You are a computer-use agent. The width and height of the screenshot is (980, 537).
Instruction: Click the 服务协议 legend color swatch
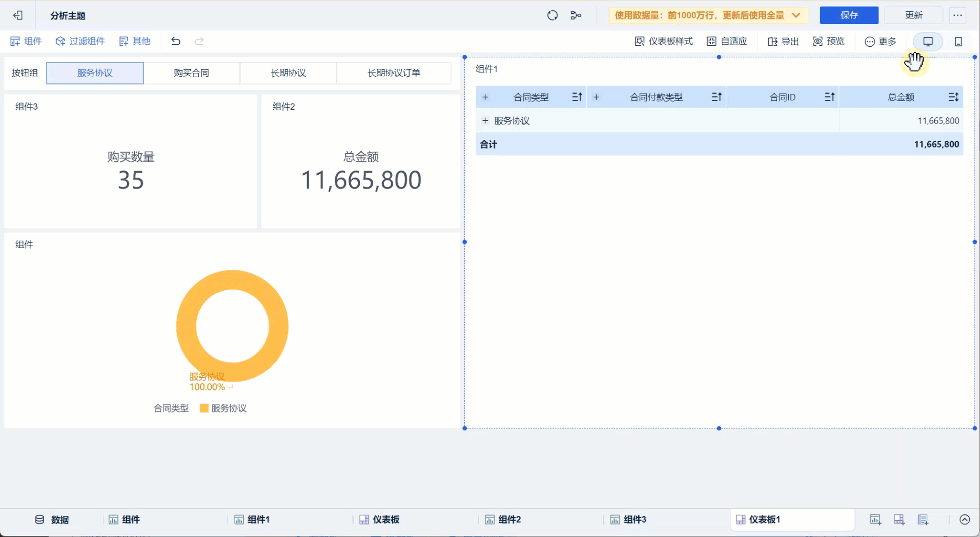tap(204, 408)
